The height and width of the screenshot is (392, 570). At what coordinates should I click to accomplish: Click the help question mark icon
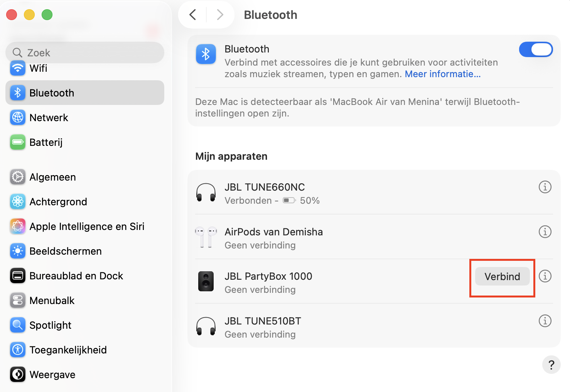click(551, 365)
